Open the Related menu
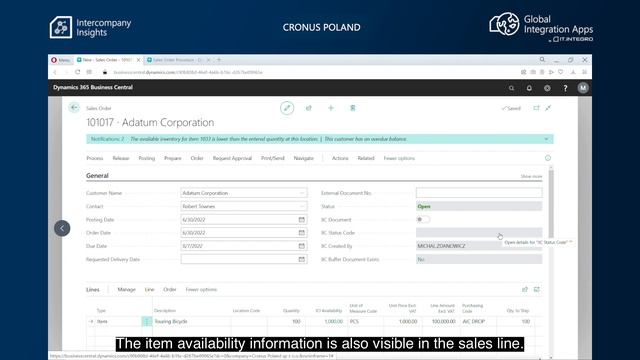Image resolution: width=640 pixels, height=360 pixels. click(x=366, y=158)
